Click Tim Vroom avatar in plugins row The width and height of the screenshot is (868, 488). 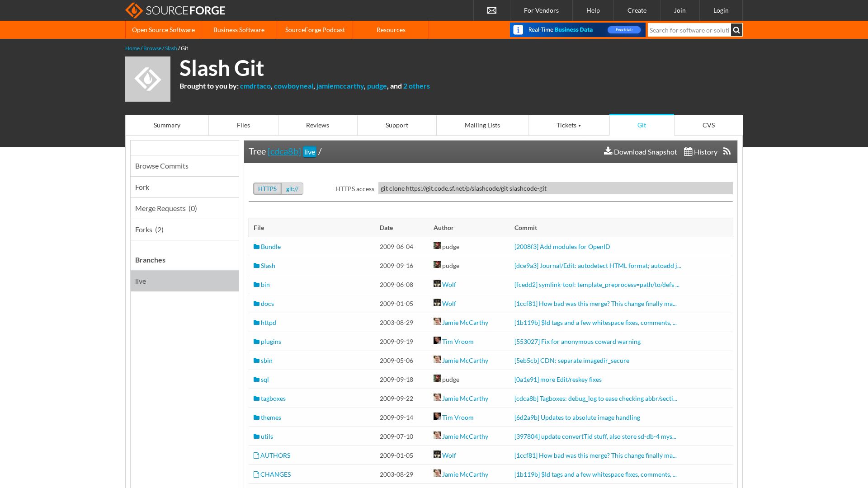click(437, 340)
